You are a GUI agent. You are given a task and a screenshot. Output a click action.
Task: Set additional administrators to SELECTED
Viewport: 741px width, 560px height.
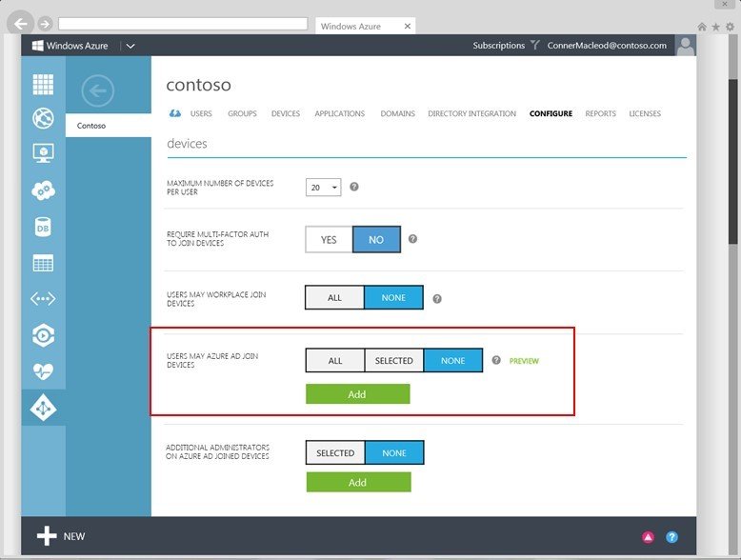pyautogui.click(x=335, y=452)
